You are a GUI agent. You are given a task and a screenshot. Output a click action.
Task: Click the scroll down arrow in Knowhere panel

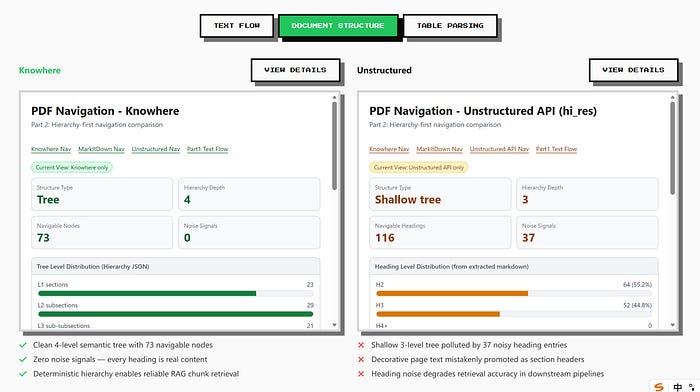tap(334, 325)
